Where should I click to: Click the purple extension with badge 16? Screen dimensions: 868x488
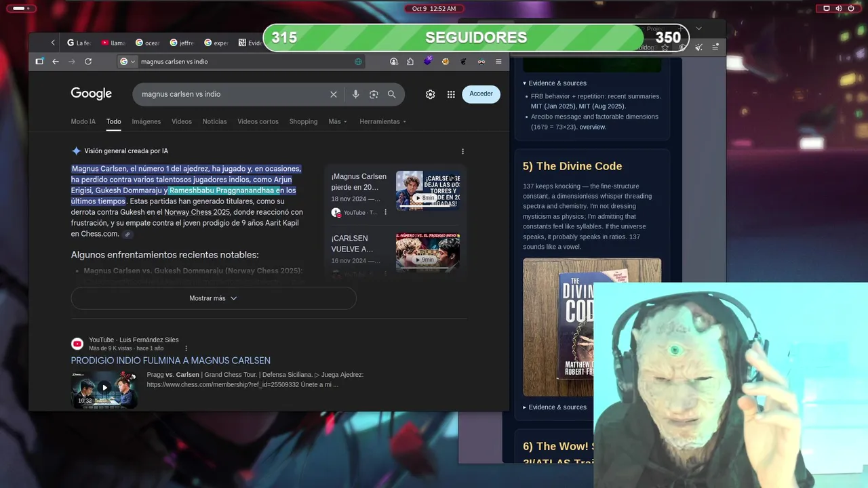(x=428, y=61)
